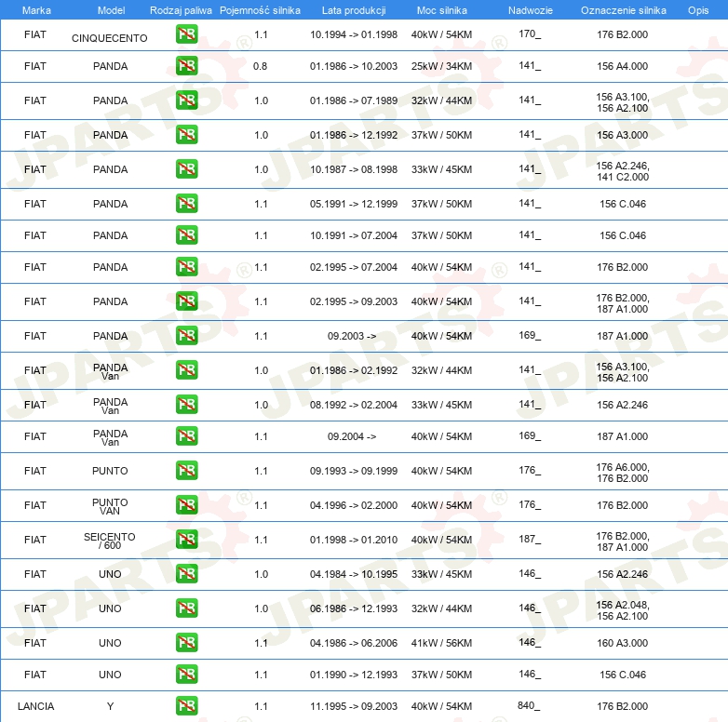Click the fuel icon for PANDA Van 09.2004
728x722 pixels.
tap(186, 436)
